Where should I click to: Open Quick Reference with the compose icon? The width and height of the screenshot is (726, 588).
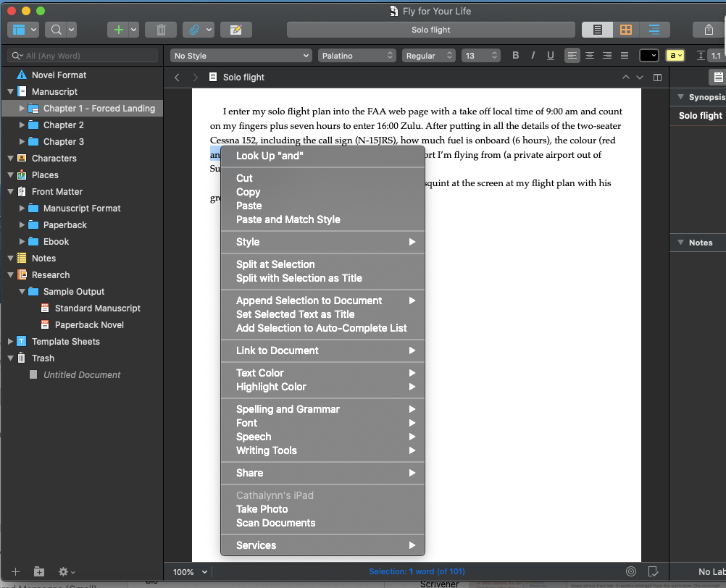[x=234, y=30]
